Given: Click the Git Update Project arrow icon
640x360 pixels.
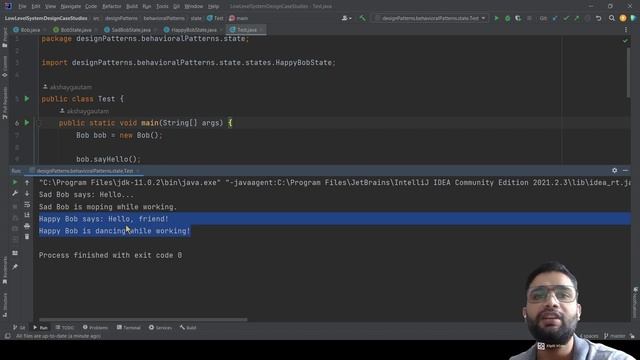Looking at the screenshot, I should click(555, 18).
